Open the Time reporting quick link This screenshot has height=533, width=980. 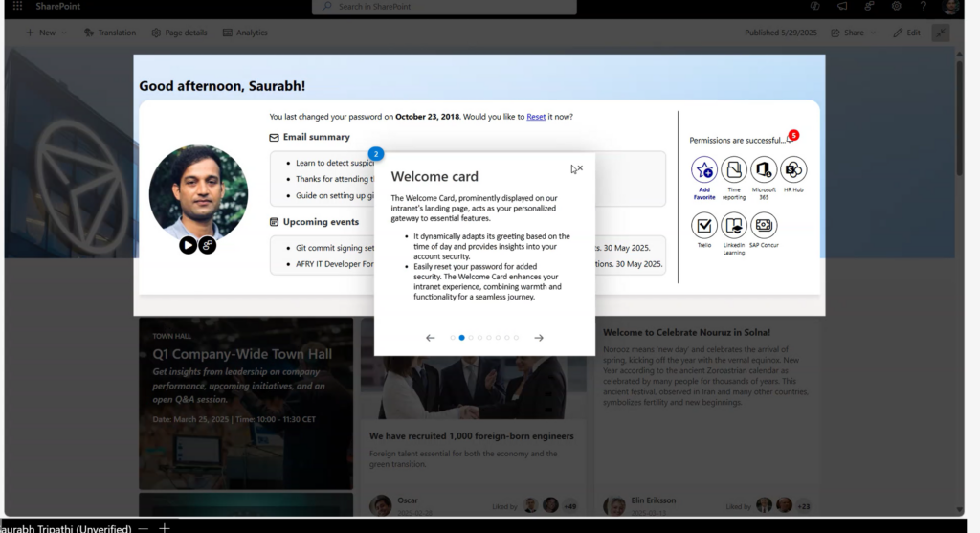click(734, 169)
